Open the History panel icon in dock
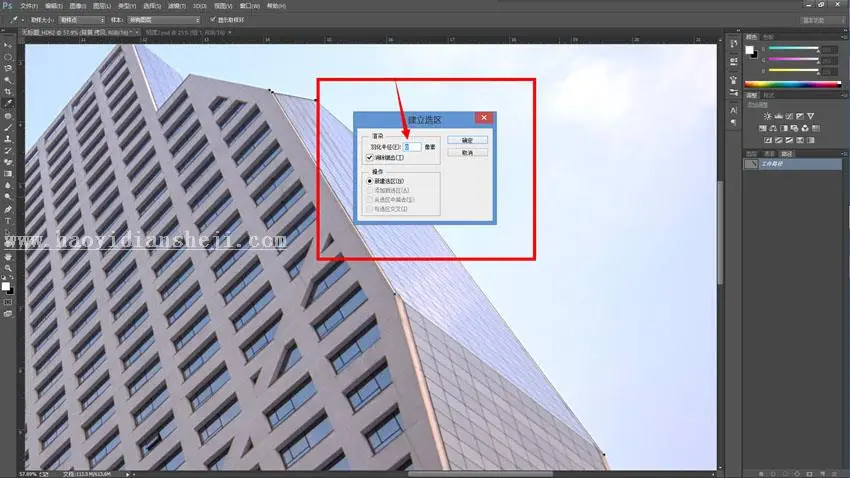Screen dimensions: 850x478 pyautogui.click(x=733, y=44)
